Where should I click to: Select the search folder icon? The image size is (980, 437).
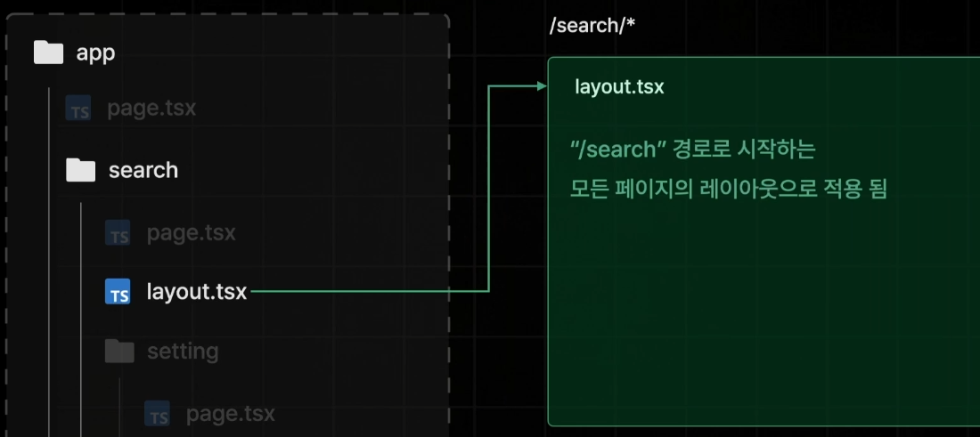click(x=80, y=170)
